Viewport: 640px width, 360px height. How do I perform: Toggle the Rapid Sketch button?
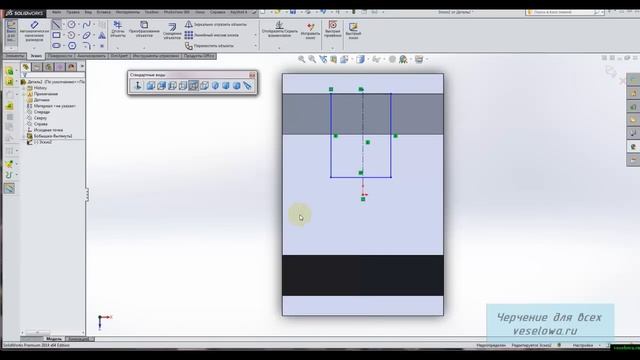point(353,31)
